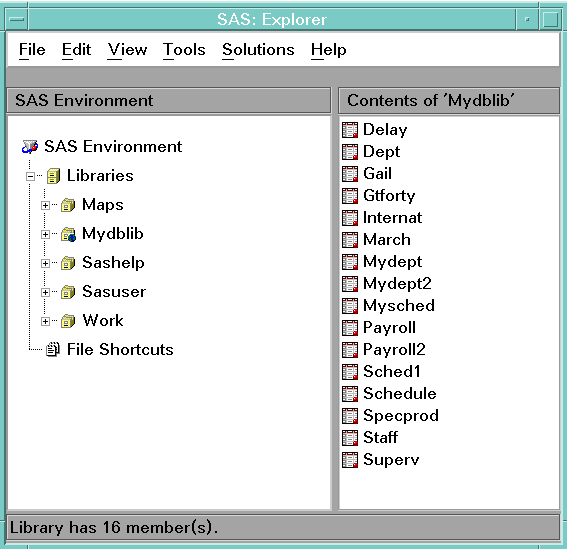Screen dimensions: 567x549
Task: Click the Sasuser library drawer icon
Action: click(68, 292)
